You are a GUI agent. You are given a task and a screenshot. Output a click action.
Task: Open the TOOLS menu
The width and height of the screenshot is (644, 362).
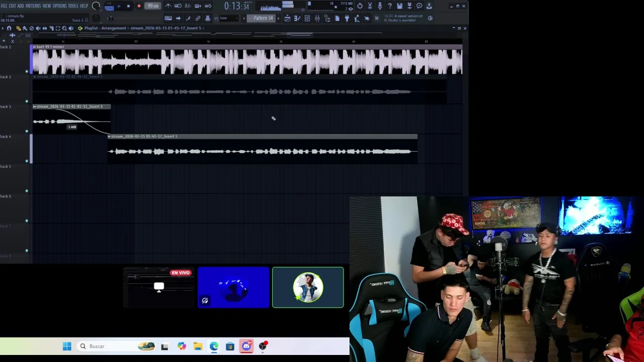click(73, 6)
